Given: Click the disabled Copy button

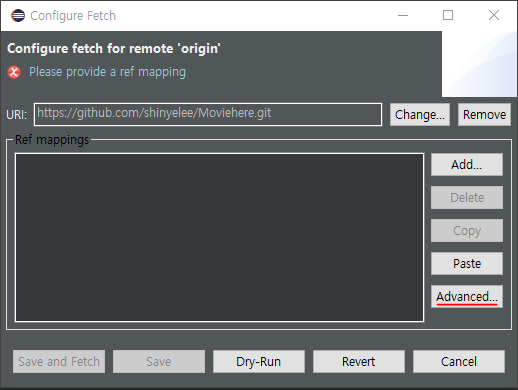Looking at the screenshot, I should click(467, 230).
